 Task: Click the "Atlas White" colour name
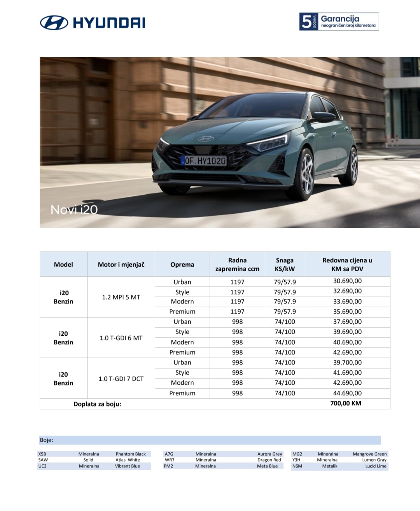pyautogui.click(x=128, y=460)
